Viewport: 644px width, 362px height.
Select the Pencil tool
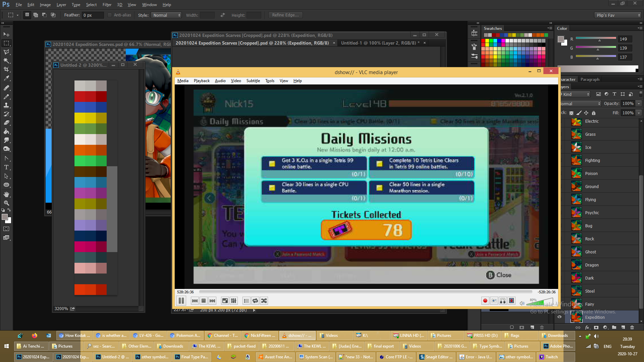(x=6, y=97)
